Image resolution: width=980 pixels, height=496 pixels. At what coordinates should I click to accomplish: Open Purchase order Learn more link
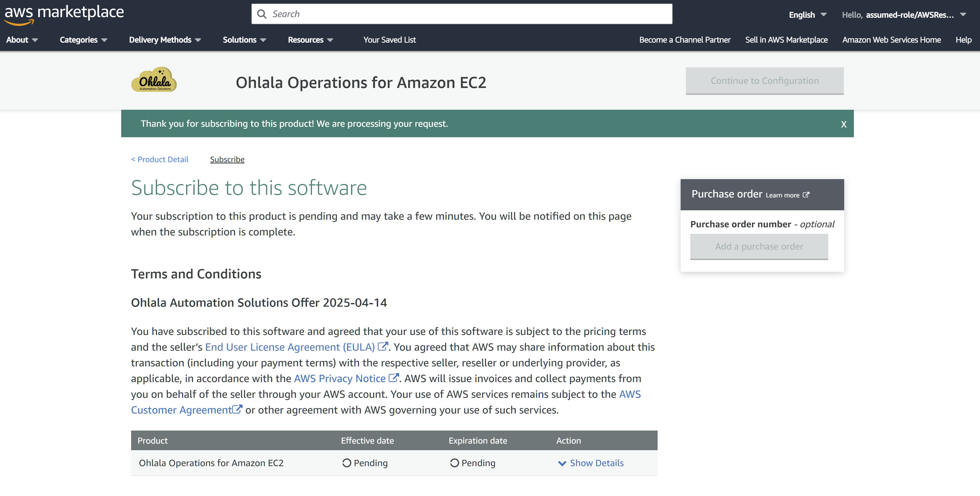point(782,195)
